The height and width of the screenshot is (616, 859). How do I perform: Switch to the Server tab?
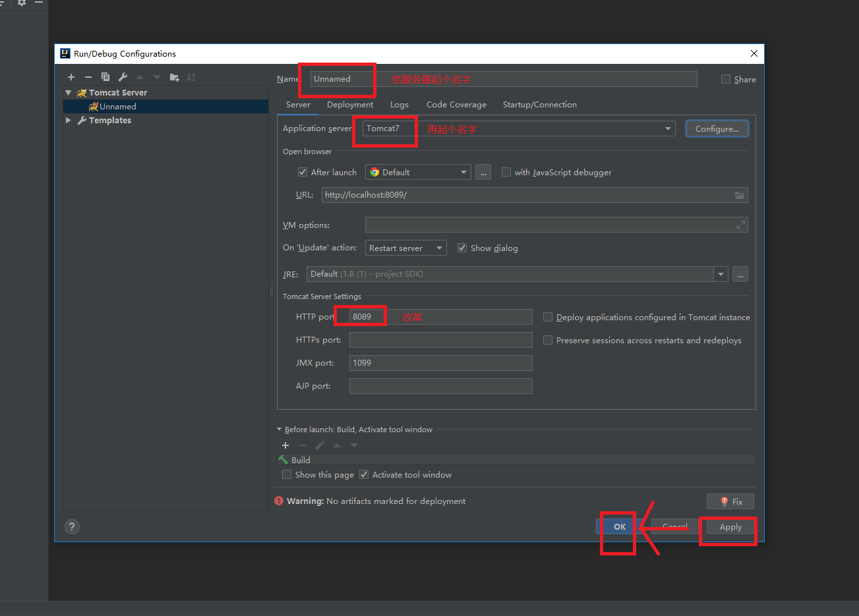pos(298,105)
